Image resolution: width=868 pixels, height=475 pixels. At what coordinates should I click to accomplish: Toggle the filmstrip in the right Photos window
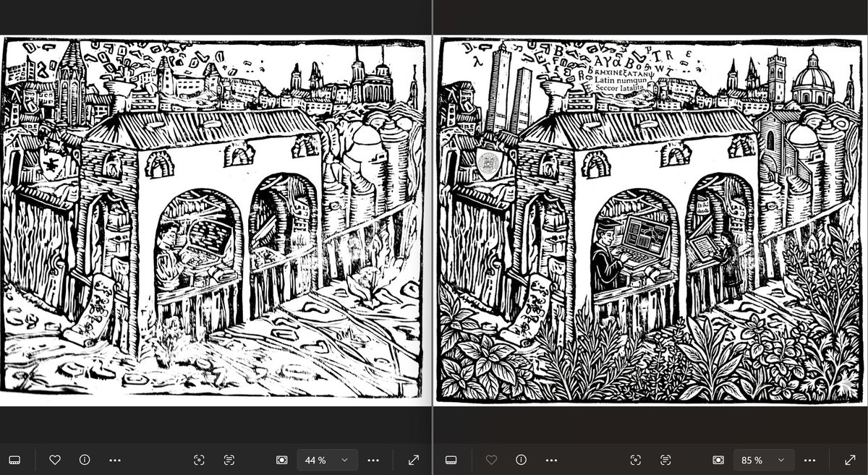451,460
